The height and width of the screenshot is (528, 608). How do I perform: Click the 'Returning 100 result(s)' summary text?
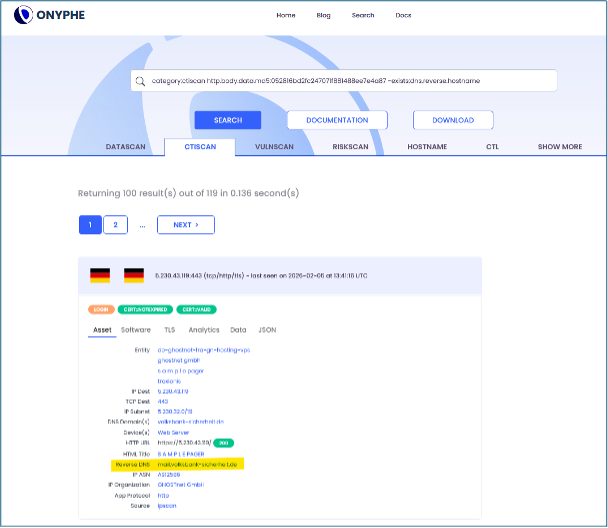(x=188, y=193)
